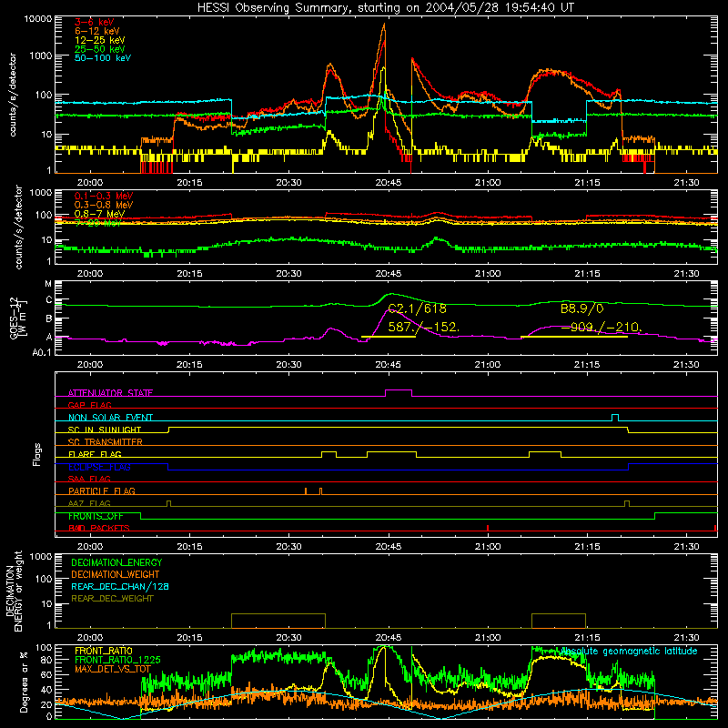728x728 pixels.
Task: Select the -909./-210. flare position text
Action: [602, 327]
